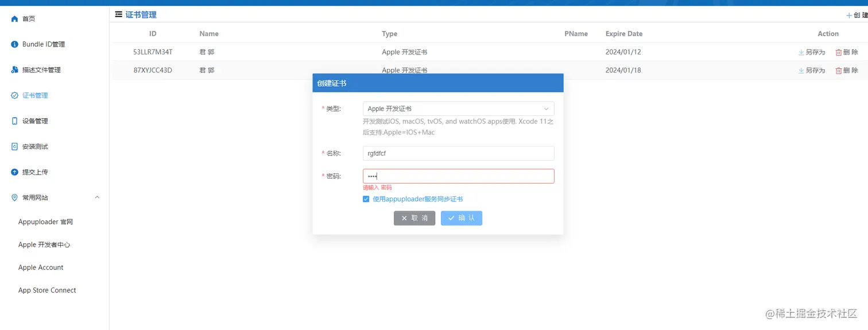
Task: Click the Type column header
Action: point(390,34)
